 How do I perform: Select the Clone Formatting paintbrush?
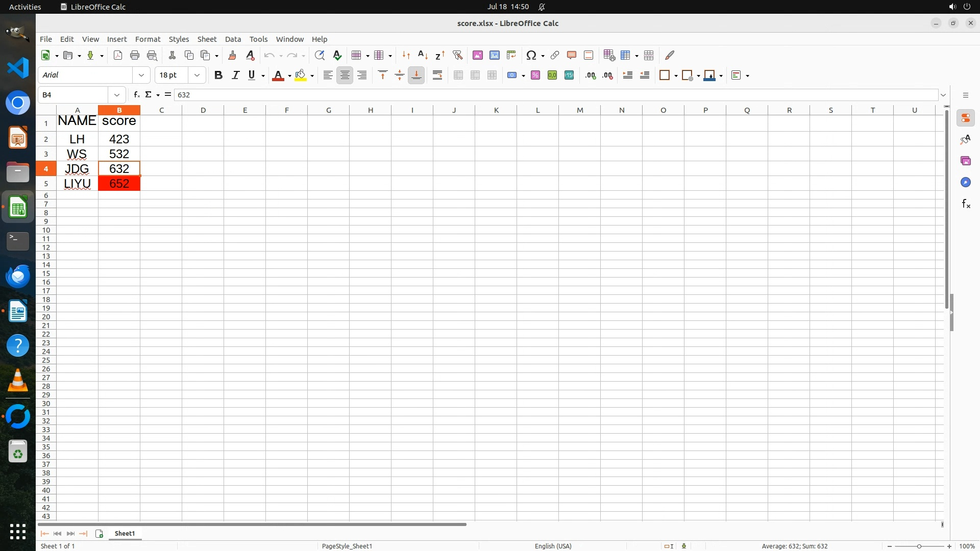(x=232, y=55)
